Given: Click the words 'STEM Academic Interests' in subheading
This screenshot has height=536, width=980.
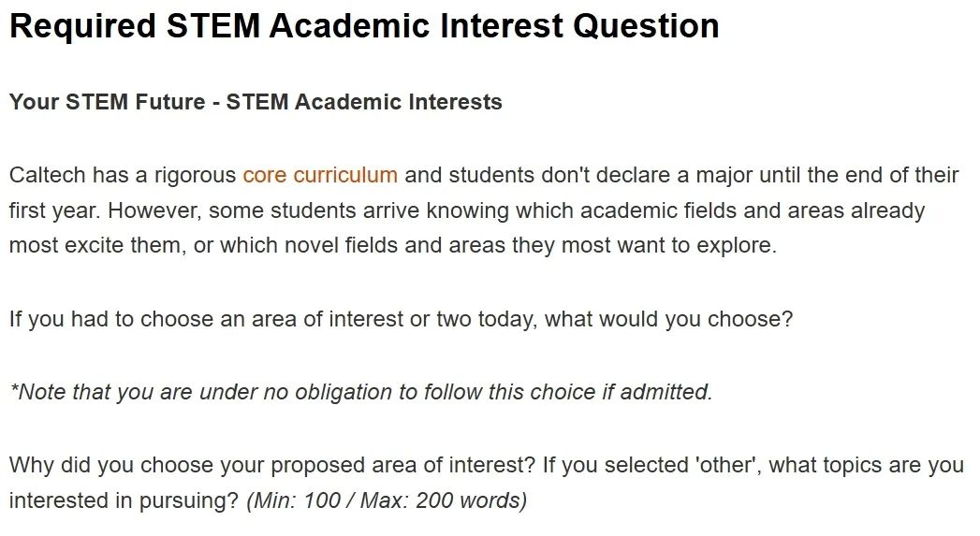Looking at the screenshot, I should (x=364, y=102).
